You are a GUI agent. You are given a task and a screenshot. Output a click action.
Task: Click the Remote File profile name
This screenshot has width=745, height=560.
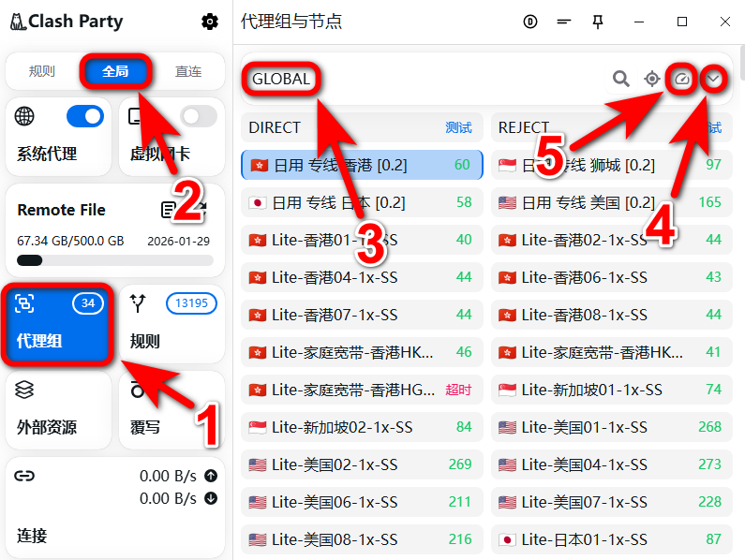pos(61,210)
